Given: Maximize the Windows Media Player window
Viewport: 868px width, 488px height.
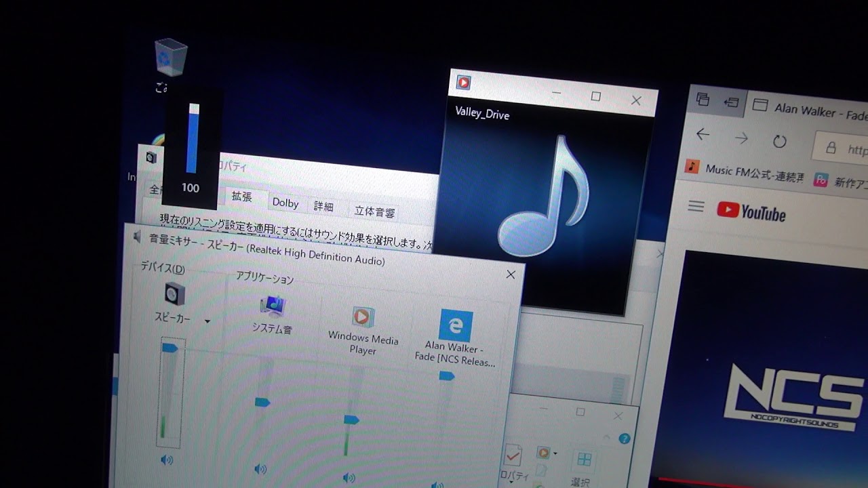Looking at the screenshot, I should pyautogui.click(x=595, y=97).
